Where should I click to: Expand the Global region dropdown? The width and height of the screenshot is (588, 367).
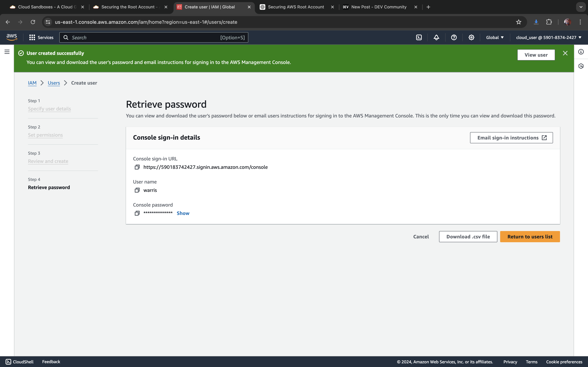495,37
